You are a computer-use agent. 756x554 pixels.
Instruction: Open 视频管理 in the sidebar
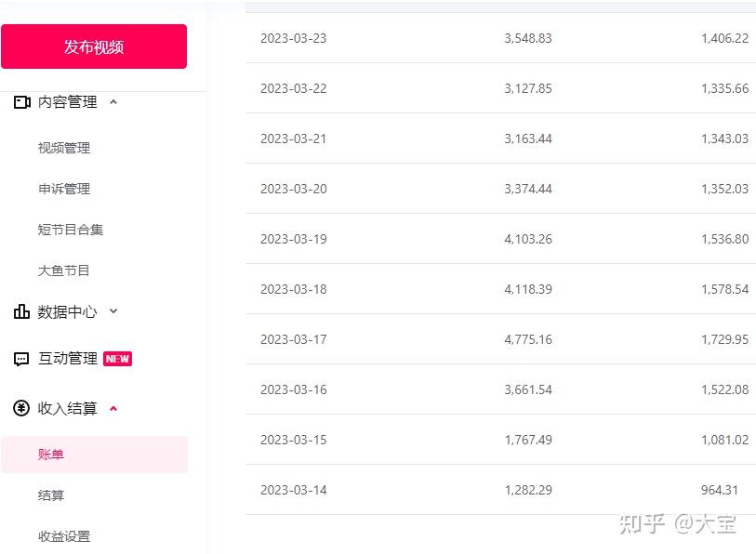point(64,148)
